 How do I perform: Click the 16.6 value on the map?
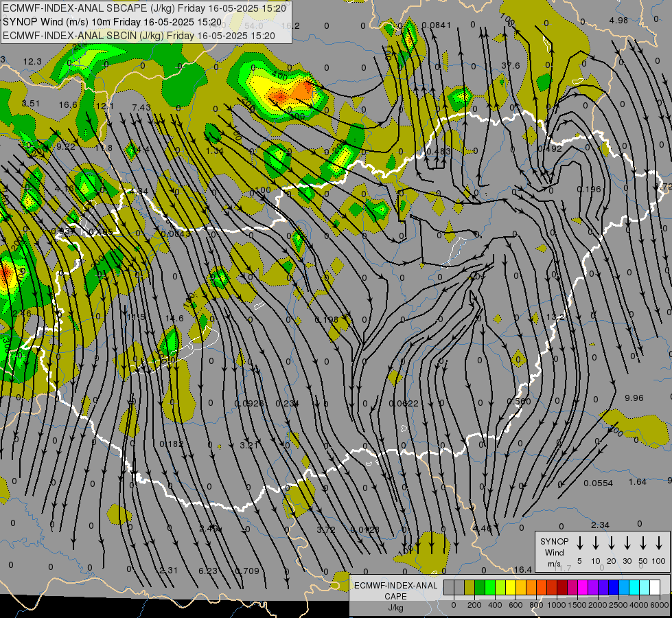tap(68, 104)
